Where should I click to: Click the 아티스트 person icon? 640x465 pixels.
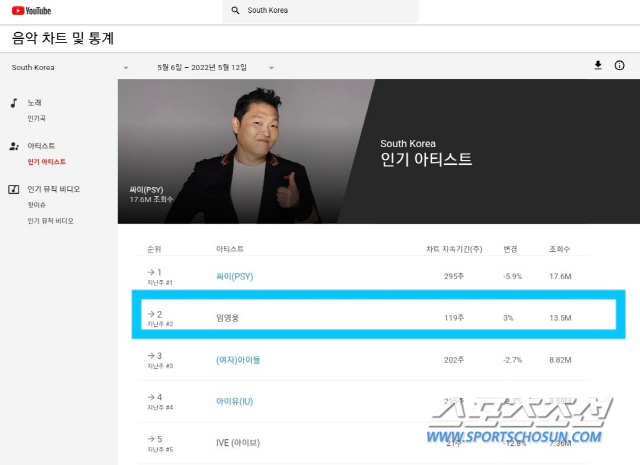[14, 146]
